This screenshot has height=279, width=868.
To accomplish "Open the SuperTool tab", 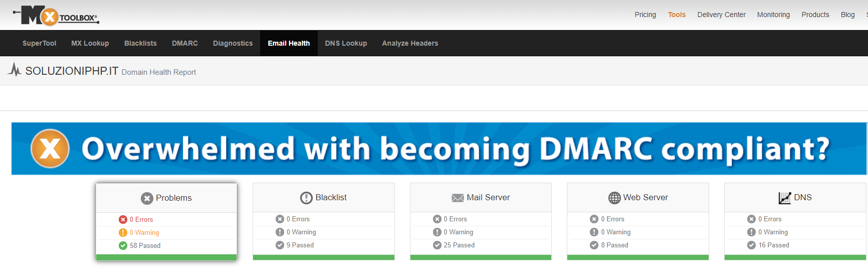I will [x=39, y=43].
